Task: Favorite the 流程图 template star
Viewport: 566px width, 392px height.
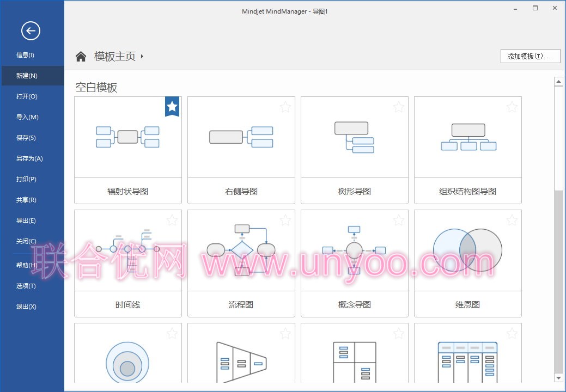Action: click(285, 220)
